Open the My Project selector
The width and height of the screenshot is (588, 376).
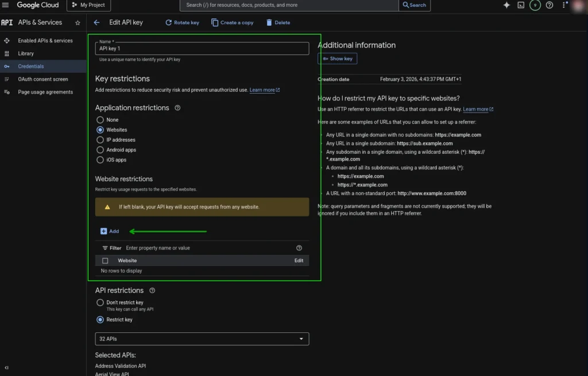coord(88,5)
